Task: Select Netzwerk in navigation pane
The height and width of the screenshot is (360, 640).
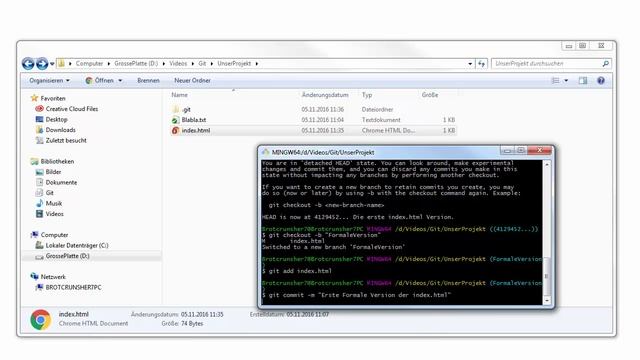Action: click(53, 277)
